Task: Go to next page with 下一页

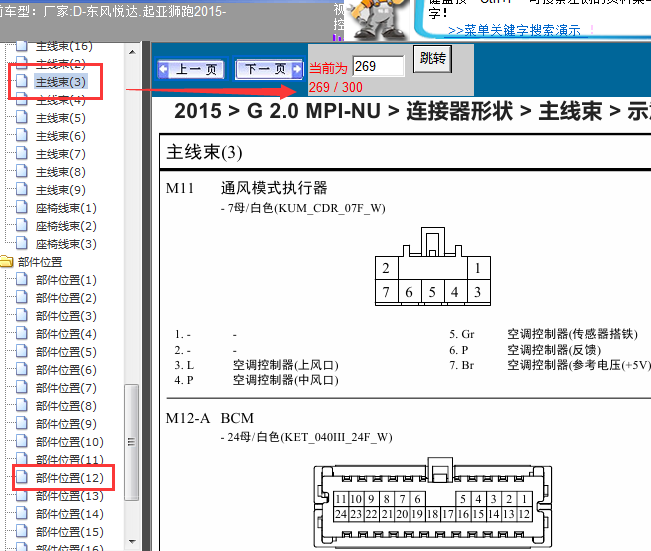Action: [269, 69]
